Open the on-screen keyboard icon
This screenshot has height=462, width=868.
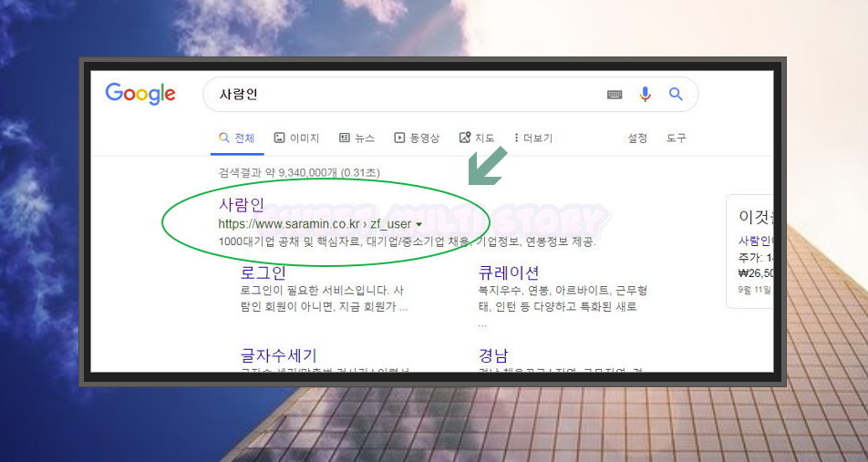click(615, 95)
